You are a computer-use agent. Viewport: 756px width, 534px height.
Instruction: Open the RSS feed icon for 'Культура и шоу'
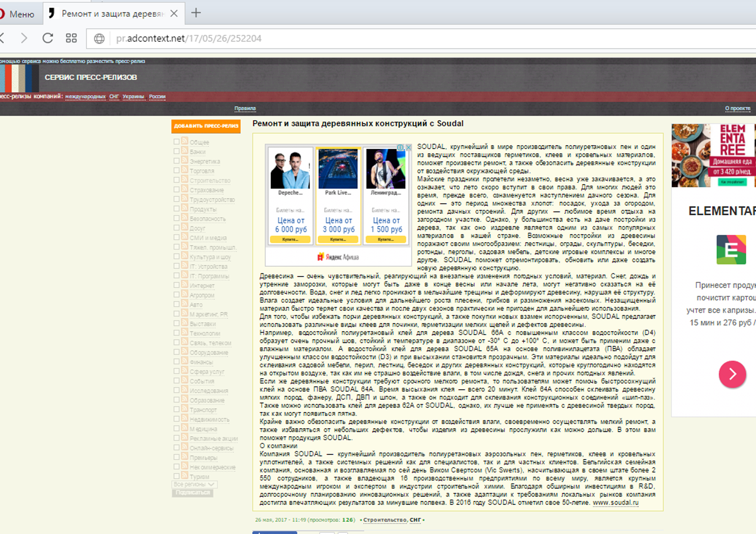(185, 256)
